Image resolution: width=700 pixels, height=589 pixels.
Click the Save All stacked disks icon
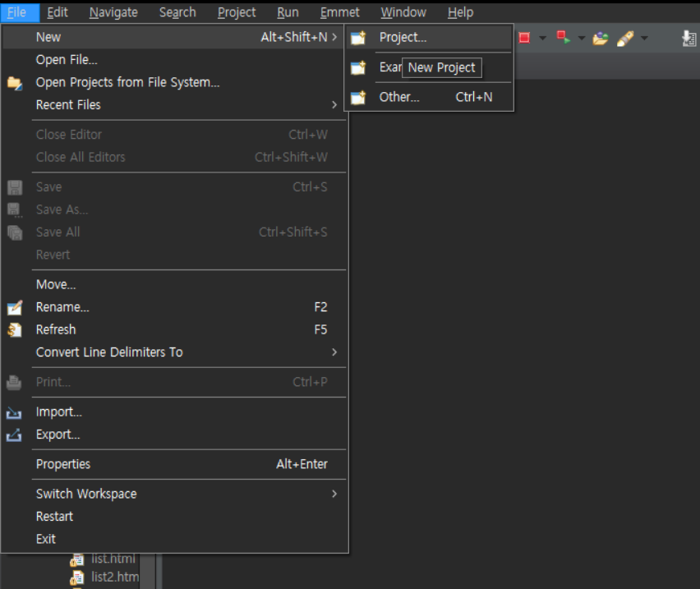point(15,232)
